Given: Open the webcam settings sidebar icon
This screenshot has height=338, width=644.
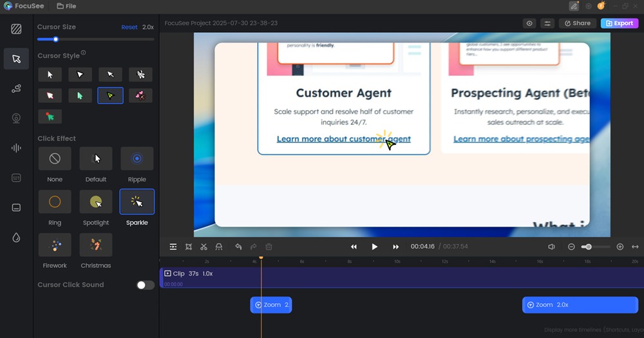Looking at the screenshot, I should pyautogui.click(x=16, y=118).
